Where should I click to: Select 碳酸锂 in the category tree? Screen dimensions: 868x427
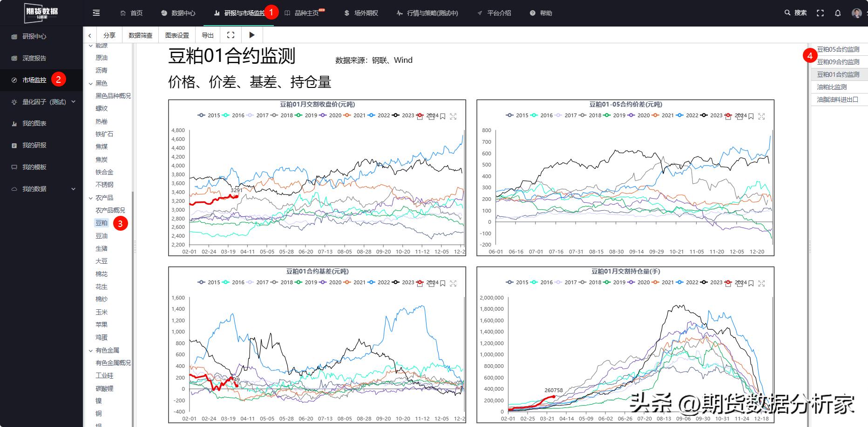point(104,388)
